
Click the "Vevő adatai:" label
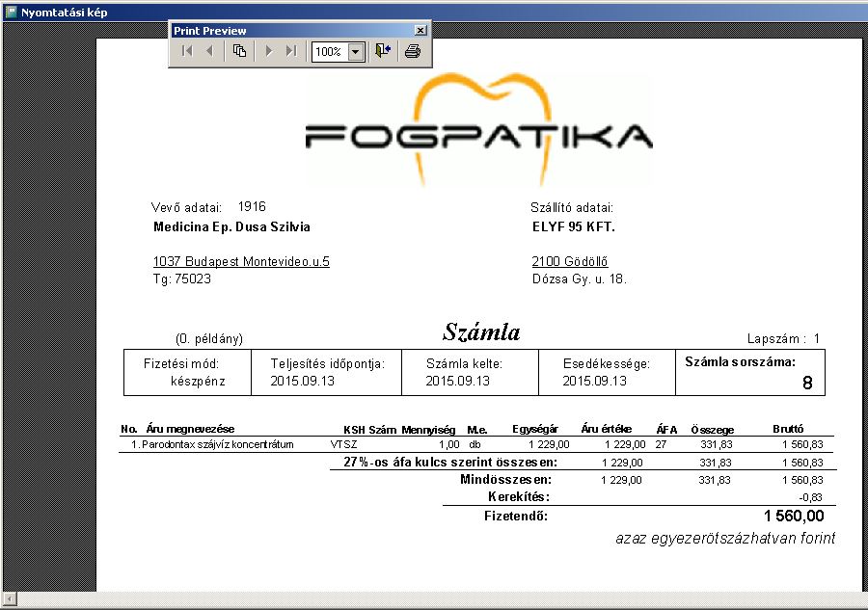[x=186, y=207]
